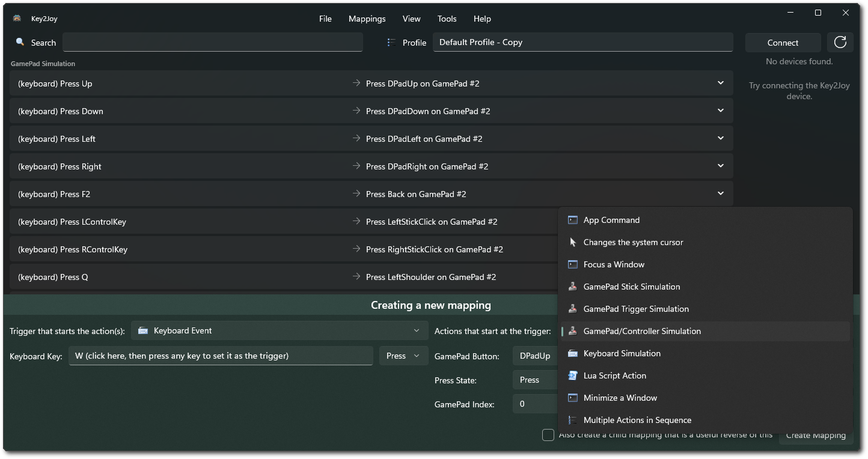The width and height of the screenshot is (868, 459).
Task: Select Focus a Window action
Action: pyautogui.click(x=705, y=264)
